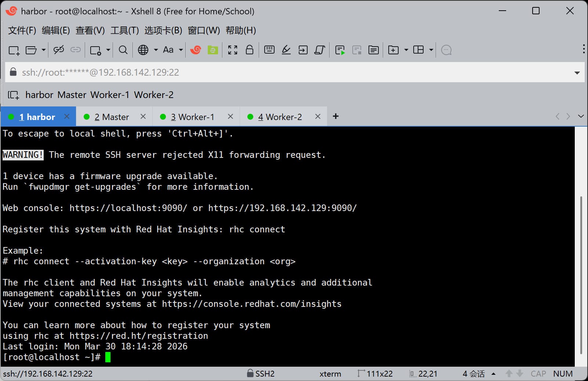This screenshot has height=381, width=588.
Task: Click the Find magnifier icon
Action: tap(123, 50)
